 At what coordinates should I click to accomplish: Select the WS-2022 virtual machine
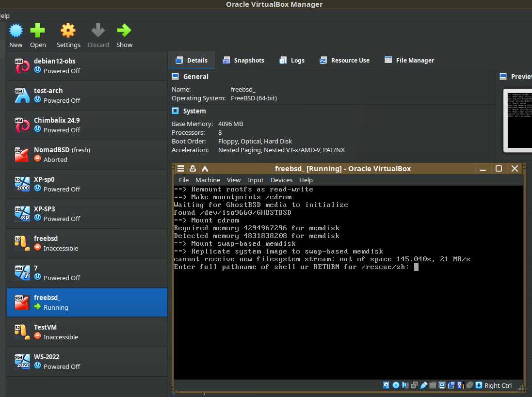(87, 362)
